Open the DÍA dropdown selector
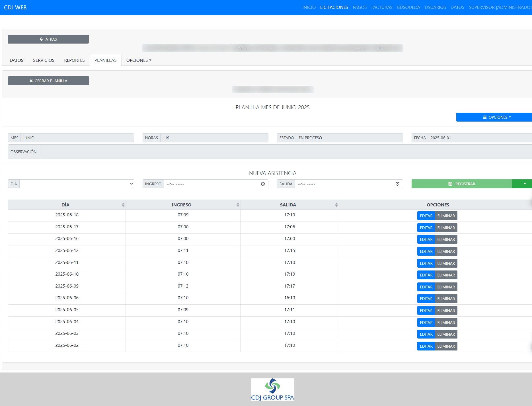This screenshot has height=406, width=532. [x=77, y=184]
